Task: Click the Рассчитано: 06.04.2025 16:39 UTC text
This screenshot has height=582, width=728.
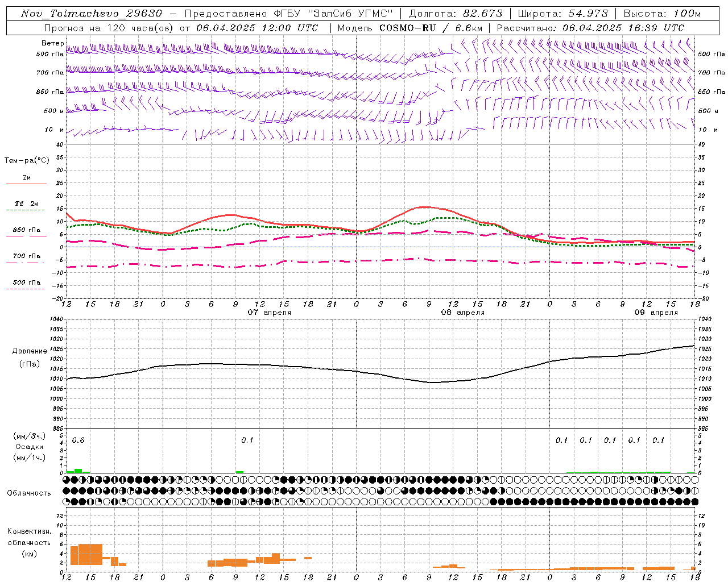Action: pyautogui.click(x=590, y=28)
